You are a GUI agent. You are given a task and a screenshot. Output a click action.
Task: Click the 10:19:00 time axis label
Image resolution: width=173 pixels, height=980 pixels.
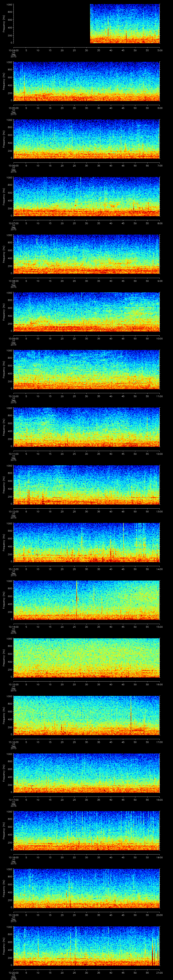click(x=13, y=915)
